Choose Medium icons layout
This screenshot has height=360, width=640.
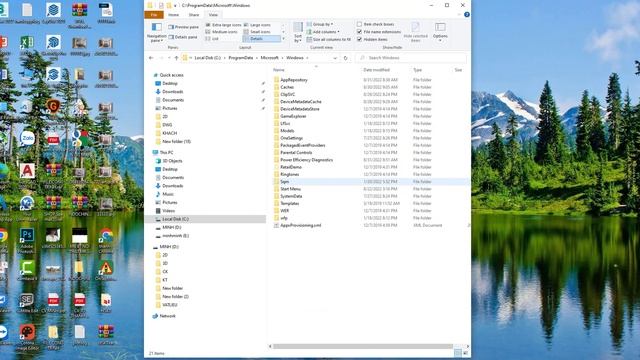pyautogui.click(x=221, y=32)
